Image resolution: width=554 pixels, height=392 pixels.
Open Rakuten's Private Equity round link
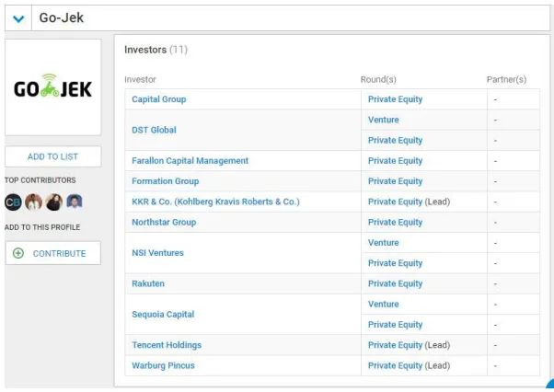(x=396, y=283)
